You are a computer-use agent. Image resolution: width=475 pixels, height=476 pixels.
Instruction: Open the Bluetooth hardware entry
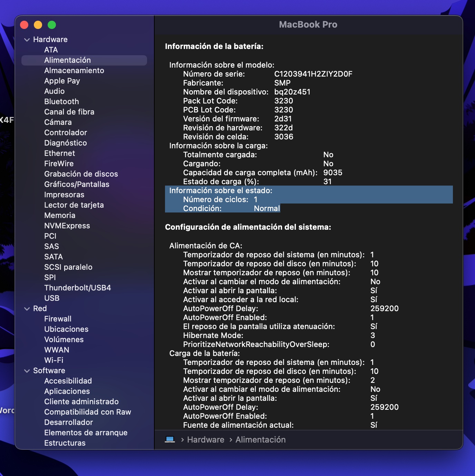pos(61,101)
